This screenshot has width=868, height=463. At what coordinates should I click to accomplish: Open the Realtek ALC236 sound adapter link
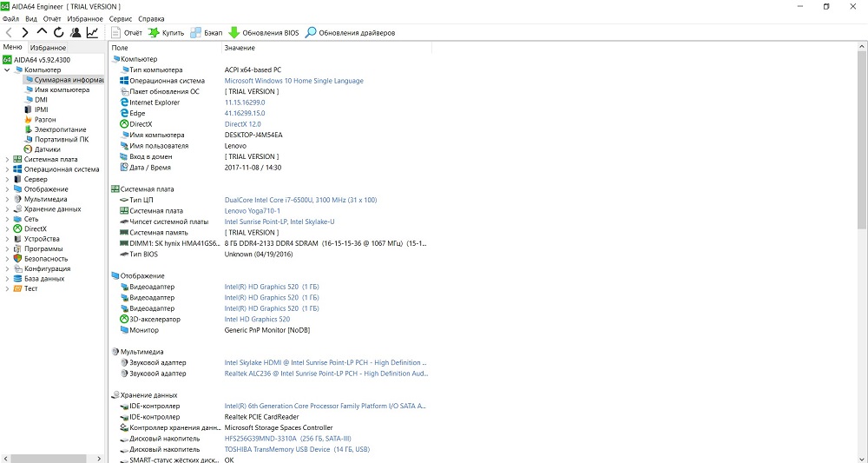[326, 374]
